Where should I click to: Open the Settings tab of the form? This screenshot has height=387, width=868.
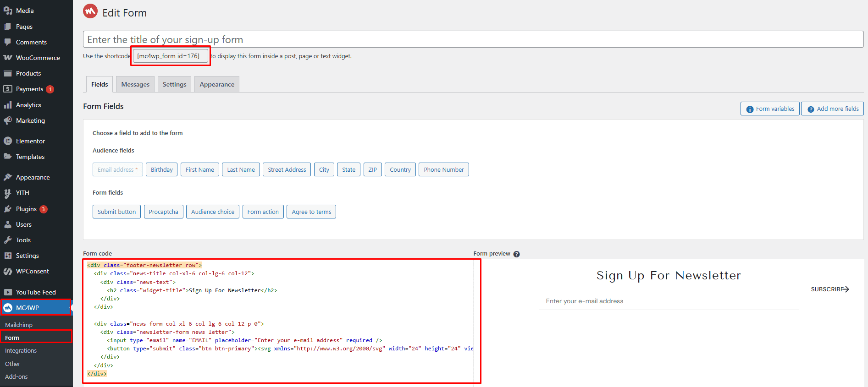[174, 84]
